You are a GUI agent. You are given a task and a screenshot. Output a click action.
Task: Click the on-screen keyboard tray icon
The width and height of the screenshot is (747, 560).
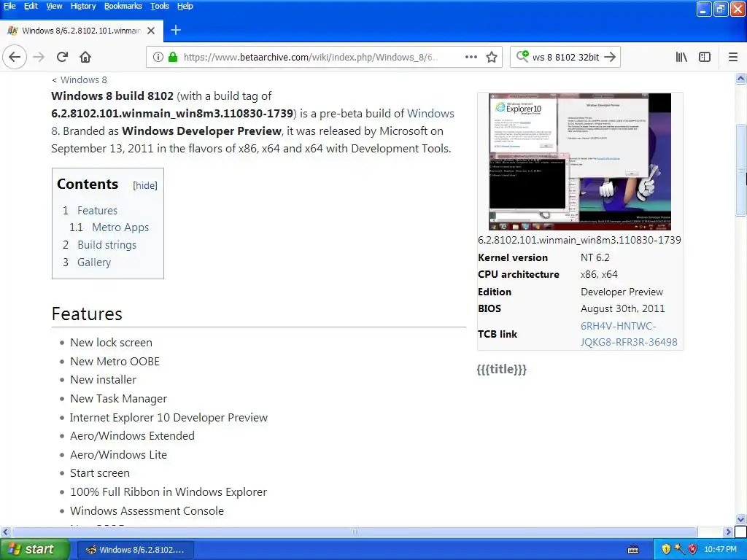point(633,550)
